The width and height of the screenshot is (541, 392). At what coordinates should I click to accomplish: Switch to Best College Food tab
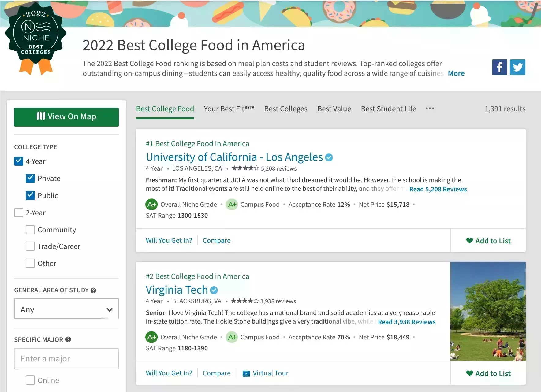[x=165, y=109]
